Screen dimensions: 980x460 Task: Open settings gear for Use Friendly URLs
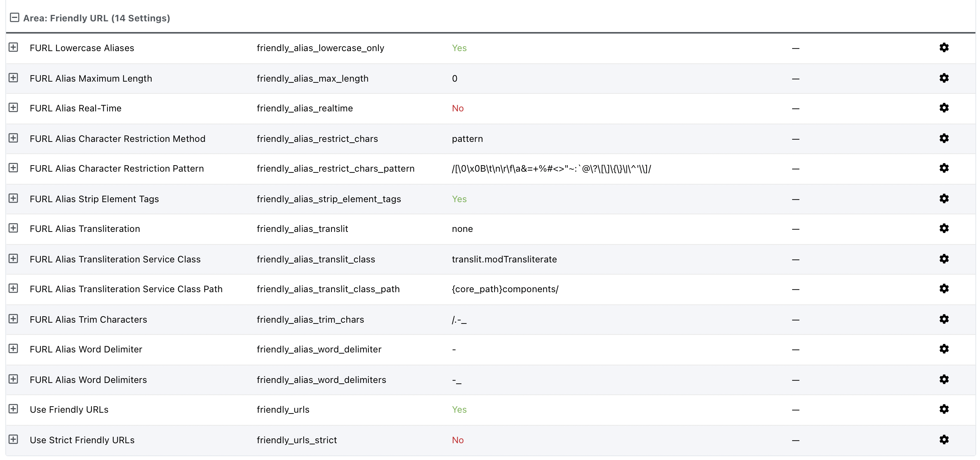tap(944, 409)
